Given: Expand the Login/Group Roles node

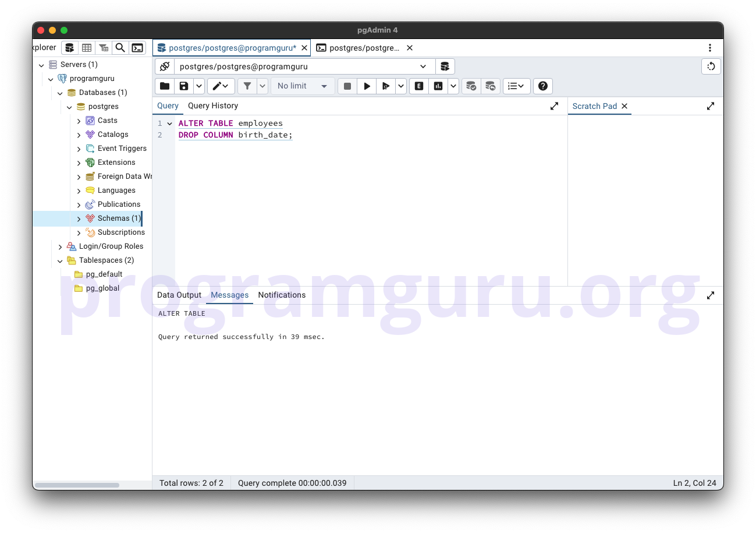Looking at the screenshot, I should click(60, 246).
